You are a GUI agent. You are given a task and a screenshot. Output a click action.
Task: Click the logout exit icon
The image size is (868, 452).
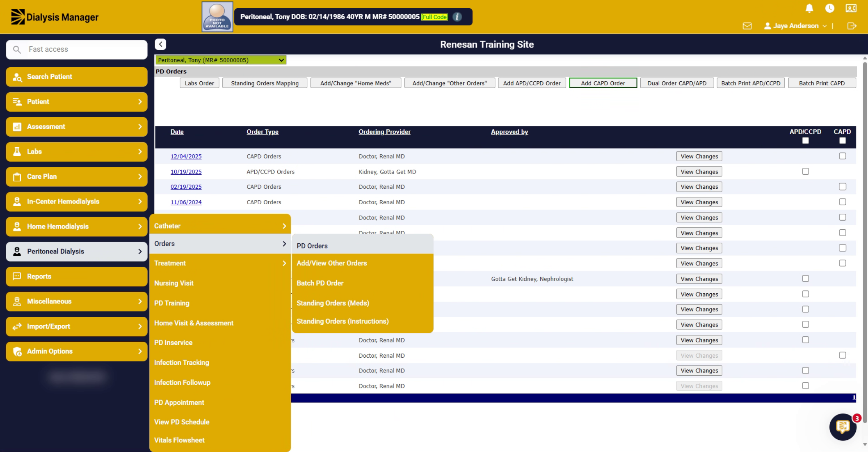click(852, 26)
